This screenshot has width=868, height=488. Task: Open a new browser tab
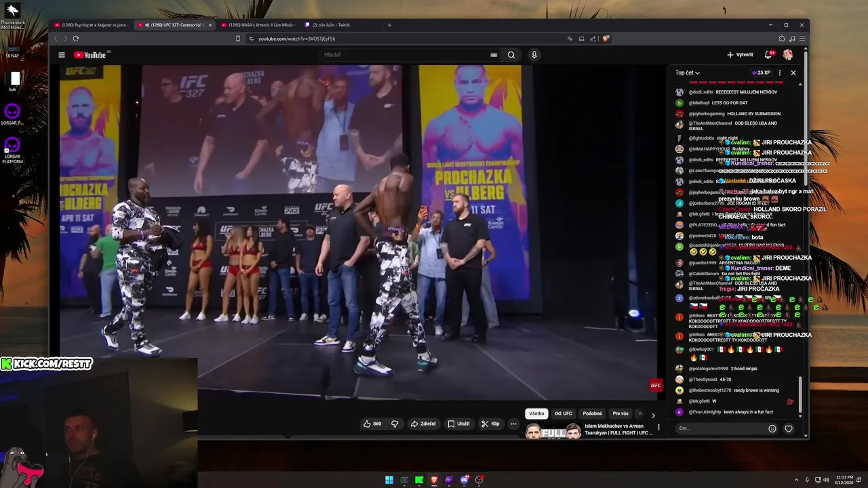pyautogui.click(x=389, y=25)
